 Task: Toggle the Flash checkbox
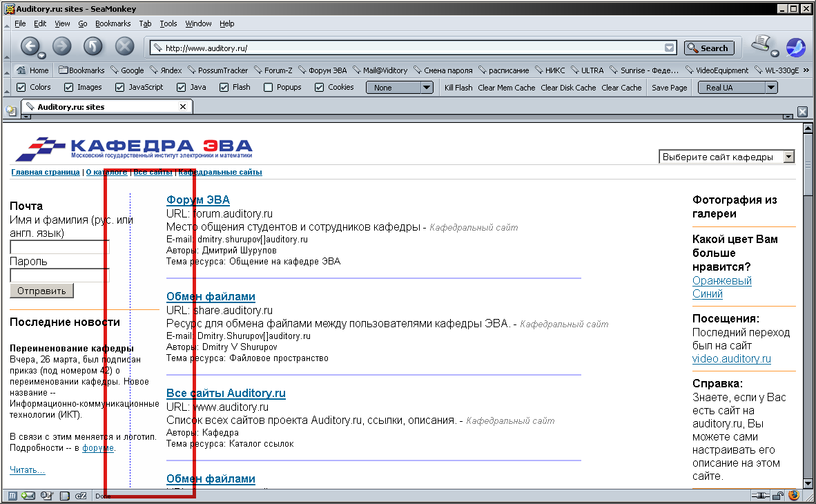pyautogui.click(x=224, y=88)
